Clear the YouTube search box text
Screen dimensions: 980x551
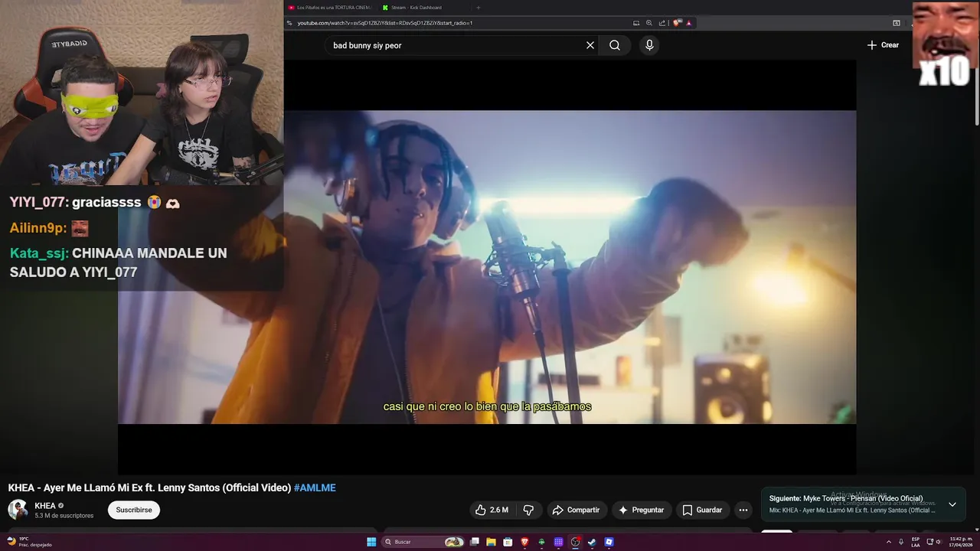[590, 45]
